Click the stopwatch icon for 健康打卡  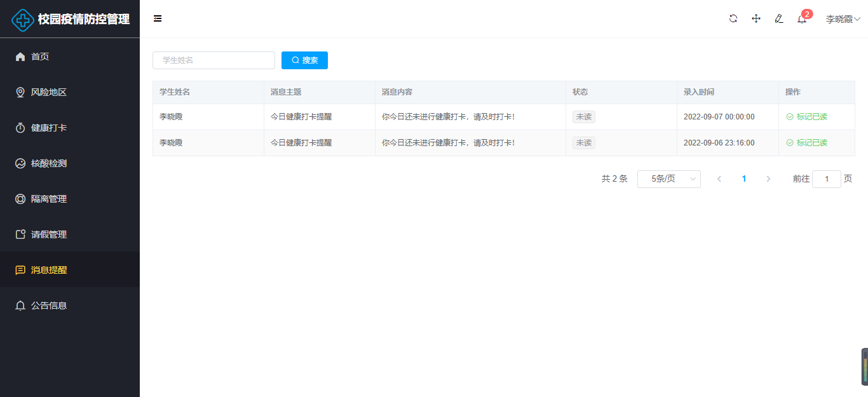click(20, 128)
